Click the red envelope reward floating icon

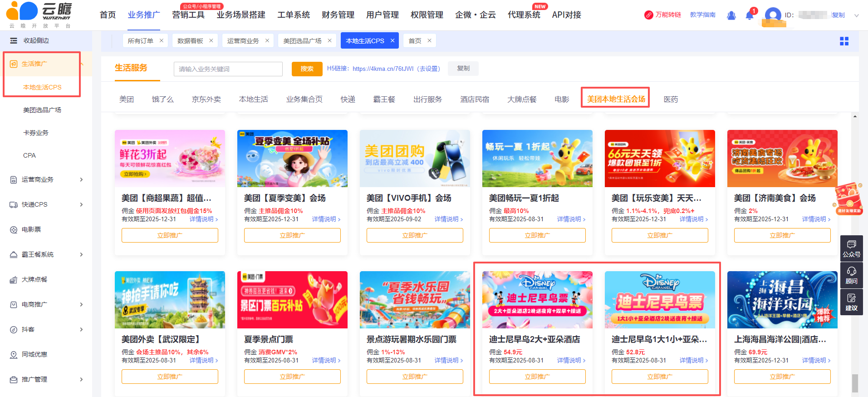[x=849, y=198]
